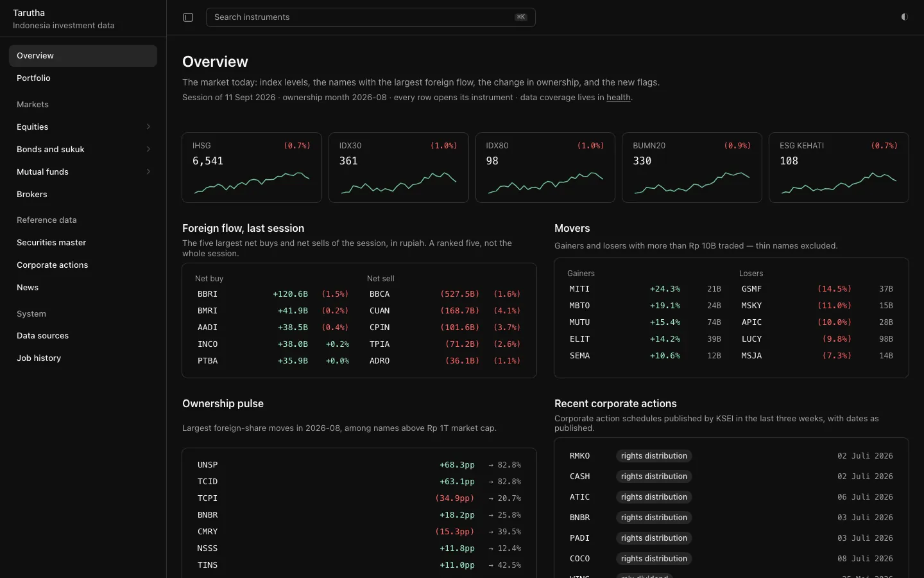Open the UNSP ownership row

coord(359,465)
